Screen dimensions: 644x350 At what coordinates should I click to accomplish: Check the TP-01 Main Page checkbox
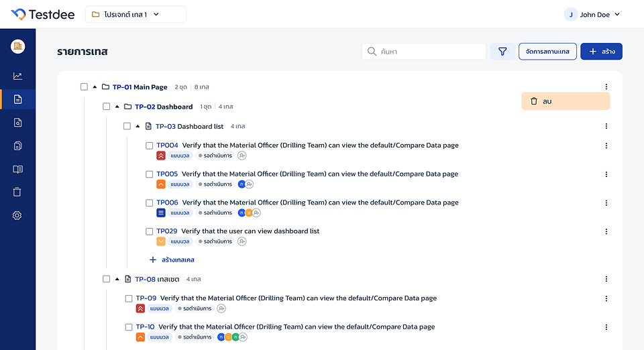tap(84, 86)
